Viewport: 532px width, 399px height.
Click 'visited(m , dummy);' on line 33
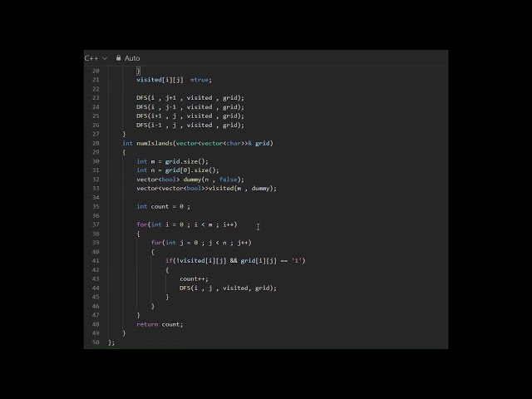(242, 189)
